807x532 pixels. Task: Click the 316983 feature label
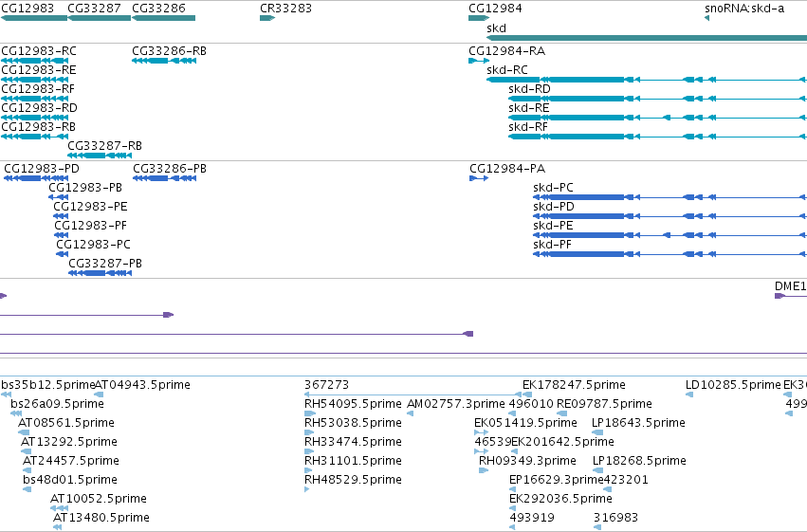(x=615, y=518)
